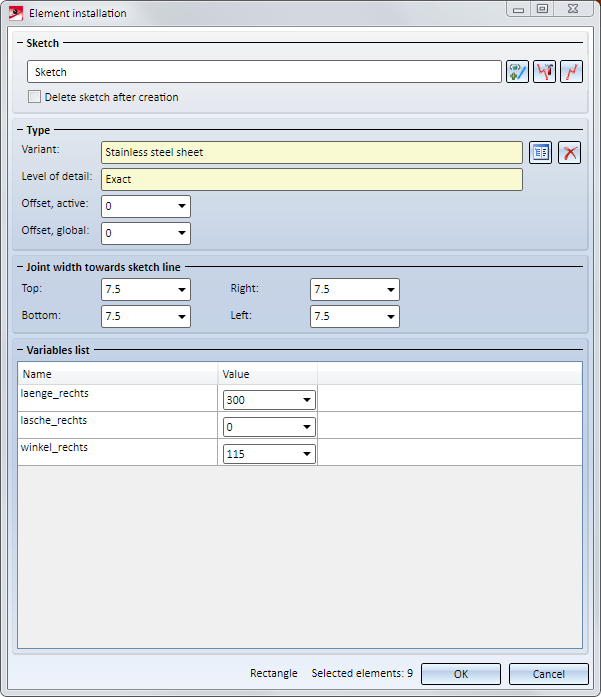This screenshot has height=697, width=601.
Task: Open the Left joint width dropdown
Action: pos(391,317)
